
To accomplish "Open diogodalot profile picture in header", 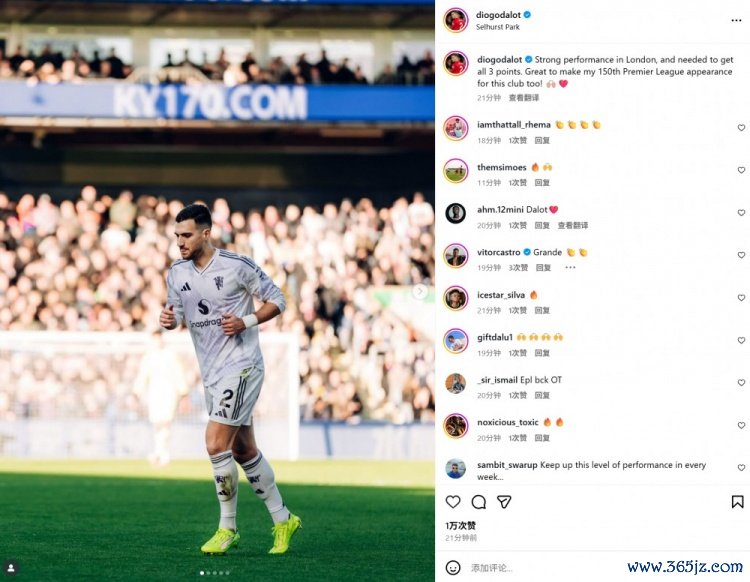I will [455, 21].
